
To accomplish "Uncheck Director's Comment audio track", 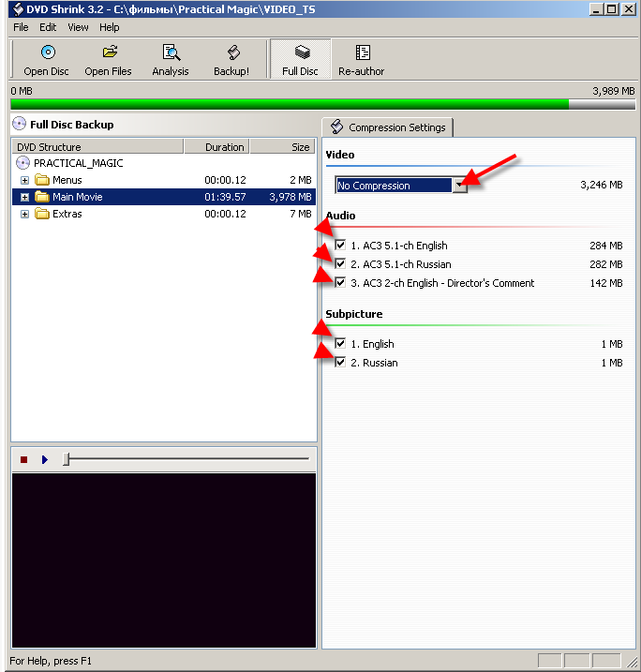I will point(340,282).
